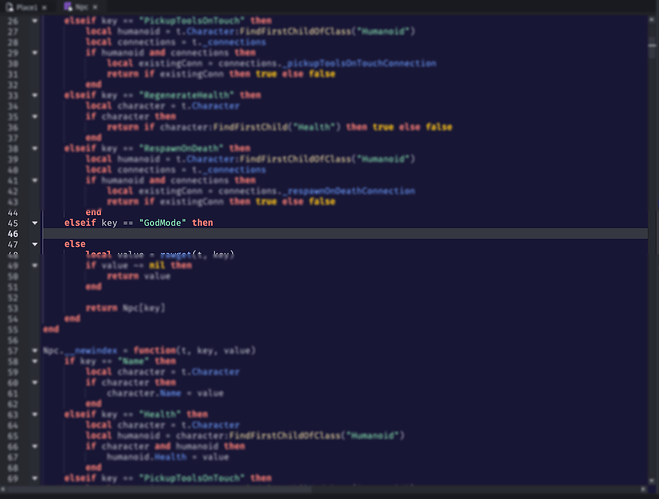Click _pickupToolsOnTouchConnection on line 30

pos(359,63)
